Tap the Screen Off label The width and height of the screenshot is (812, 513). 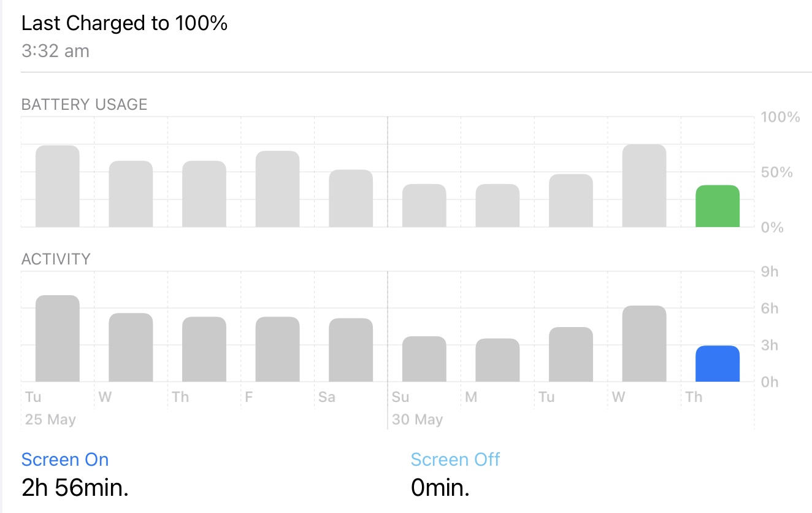[455, 460]
